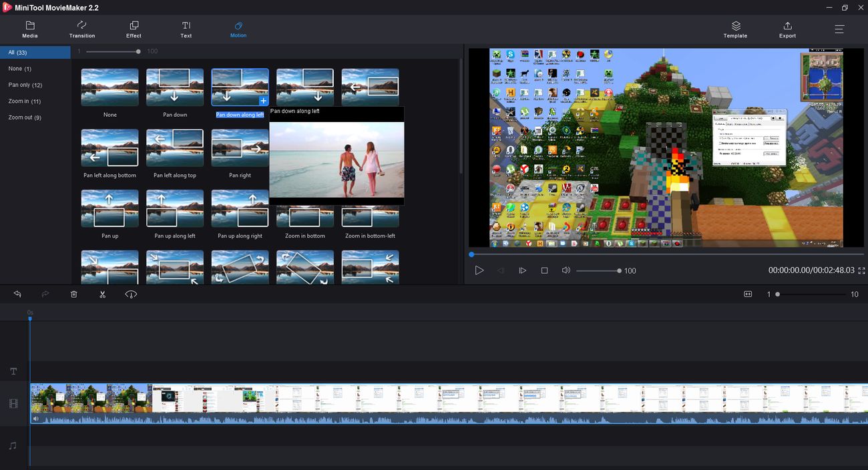This screenshot has width=868, height=470.
Task: Click the clip audio speaker icon
Action: click(x=36, y=419)
